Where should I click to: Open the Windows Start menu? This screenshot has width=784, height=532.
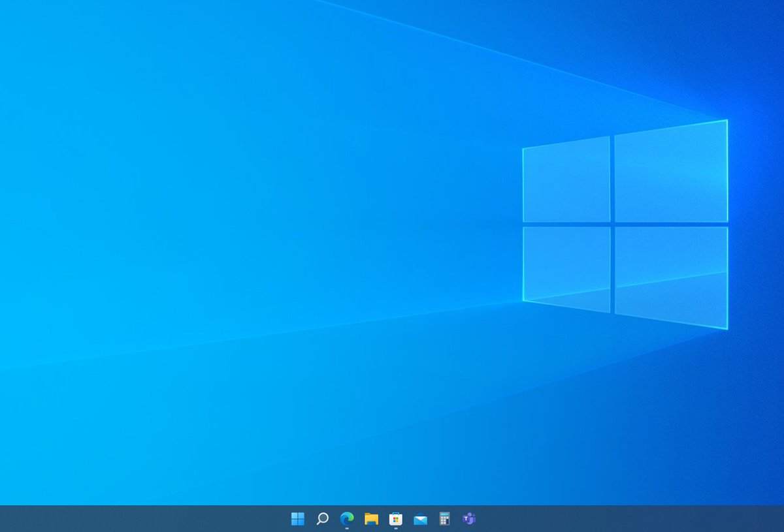click(x=298, y=519)
